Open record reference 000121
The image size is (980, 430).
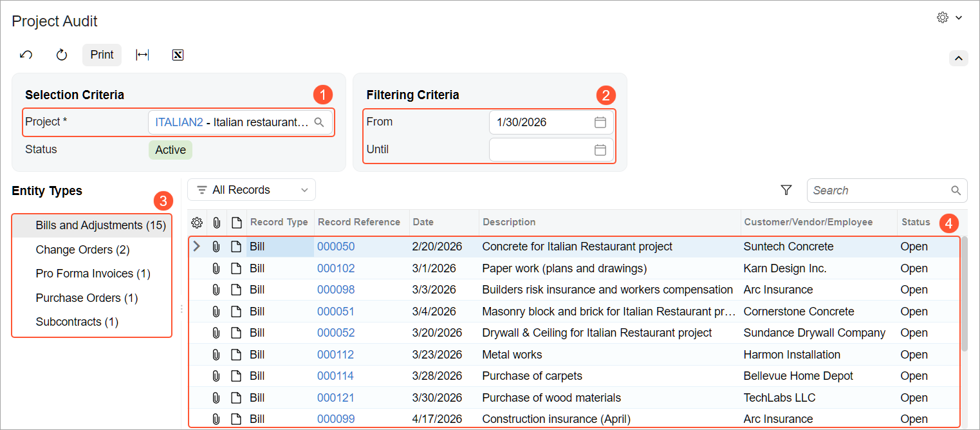(336, 398)
